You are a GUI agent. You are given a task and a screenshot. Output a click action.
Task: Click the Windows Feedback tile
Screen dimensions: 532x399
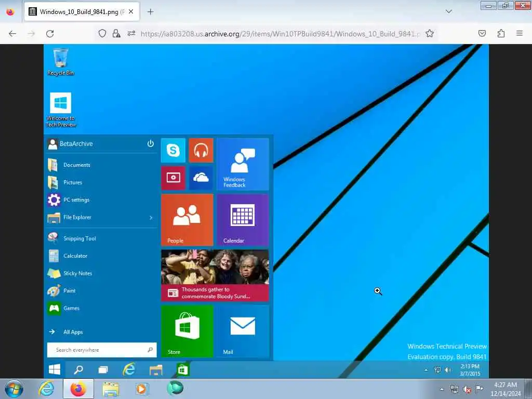pos(243,164)
